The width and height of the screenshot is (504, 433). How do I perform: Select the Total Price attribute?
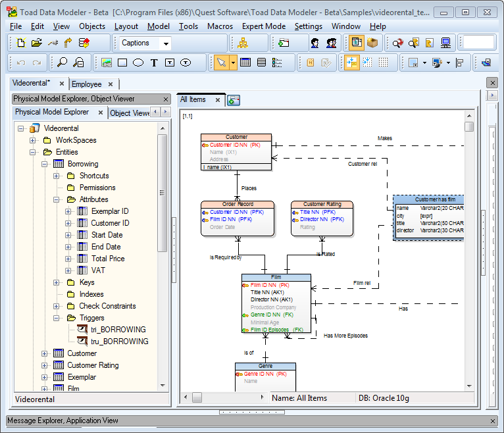pos(107,259)
